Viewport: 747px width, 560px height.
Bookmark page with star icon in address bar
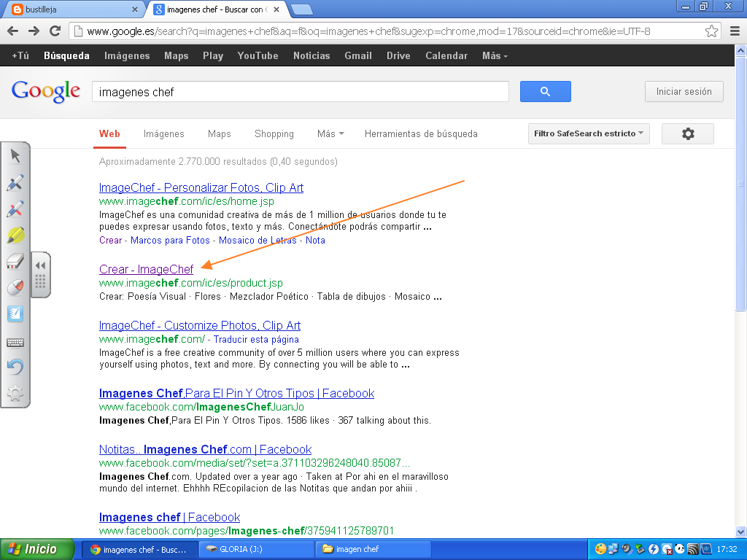pyautogui.click(x=711, y=31)
